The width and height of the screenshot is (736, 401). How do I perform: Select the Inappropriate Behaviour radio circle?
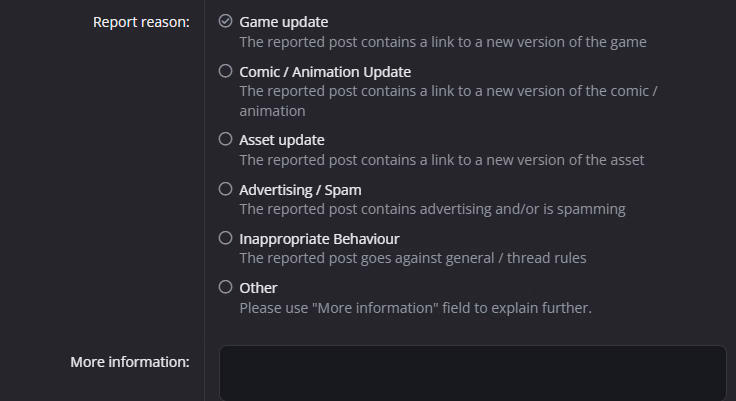(x=225, y=238)
